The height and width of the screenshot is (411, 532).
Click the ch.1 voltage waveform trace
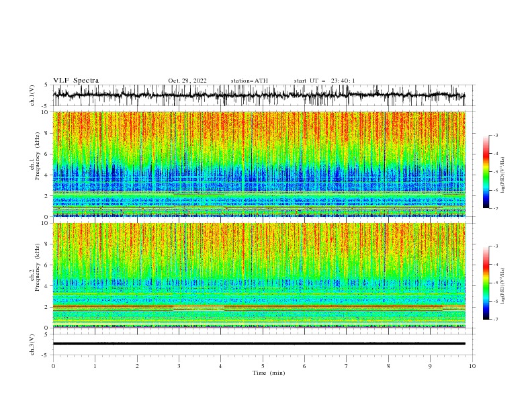[259, 95]
